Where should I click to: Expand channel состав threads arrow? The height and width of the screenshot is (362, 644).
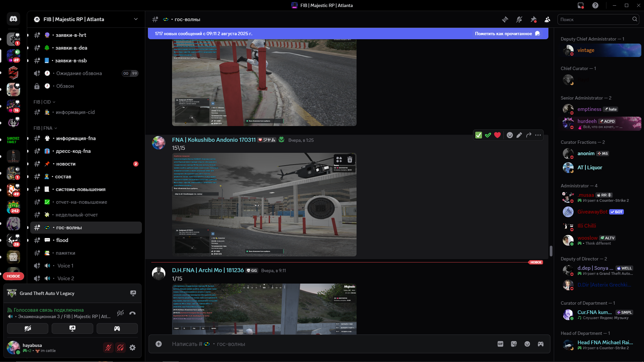point(28,177)
